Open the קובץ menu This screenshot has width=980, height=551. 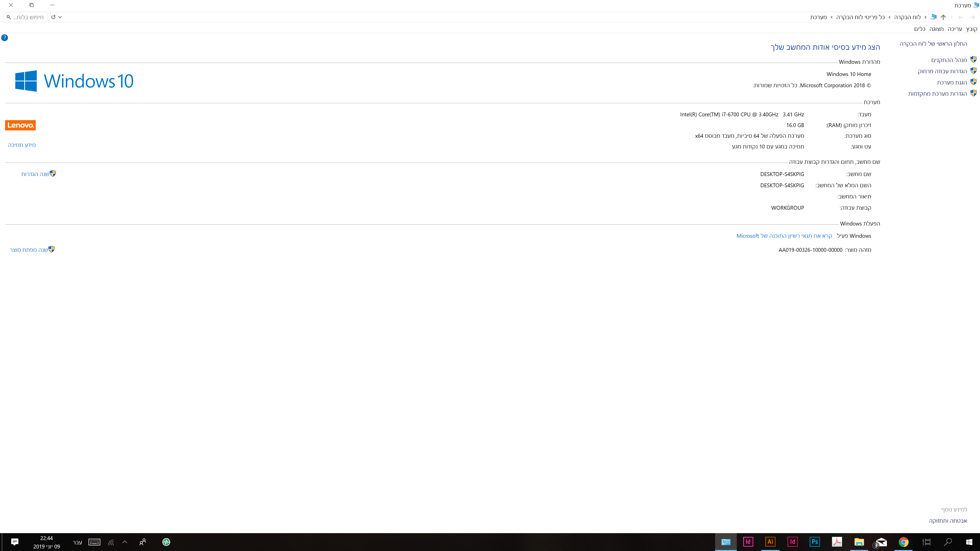[x=972, y=29]
